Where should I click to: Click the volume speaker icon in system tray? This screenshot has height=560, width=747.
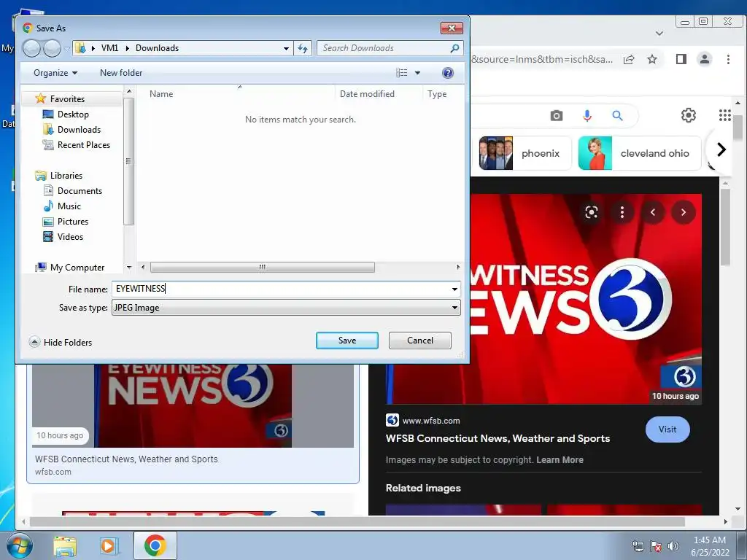tap(673, 546)
